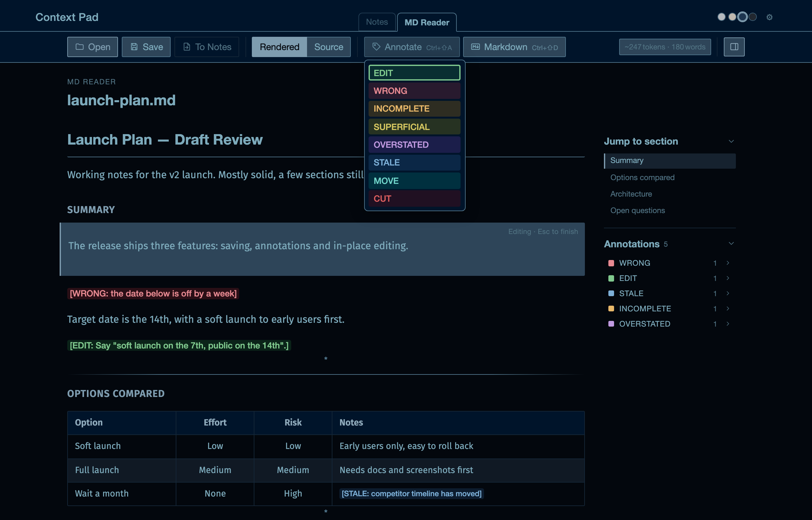Collapse the Jump to section panel
This screenshot has width=812, height=520.
pos(731,141)
